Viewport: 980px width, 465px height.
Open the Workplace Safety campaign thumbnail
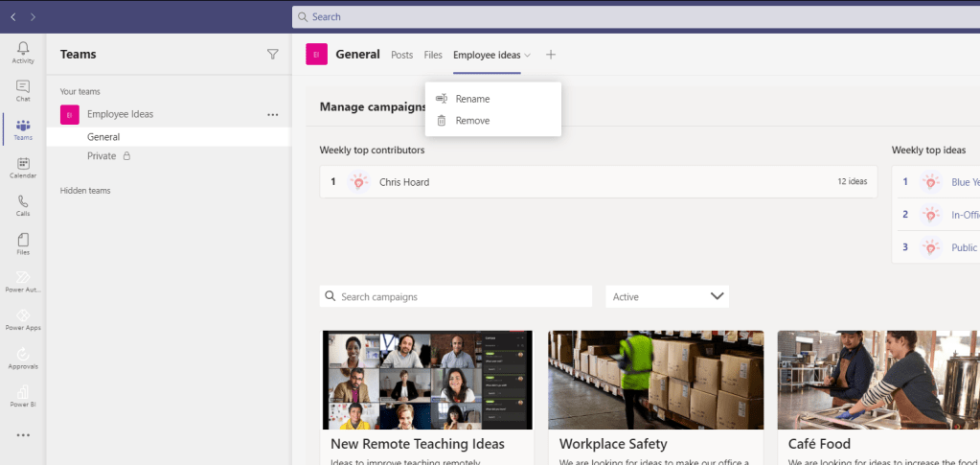(x=655, y=379)
